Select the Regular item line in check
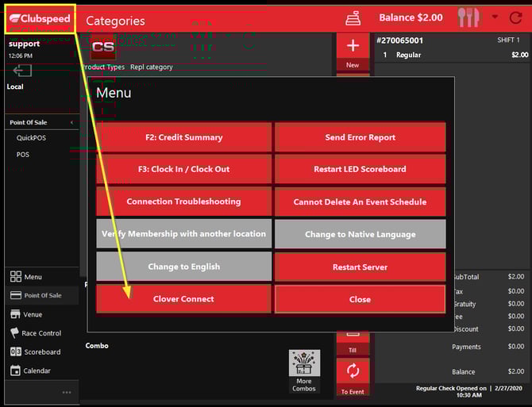532x407 pixels. 453,56
